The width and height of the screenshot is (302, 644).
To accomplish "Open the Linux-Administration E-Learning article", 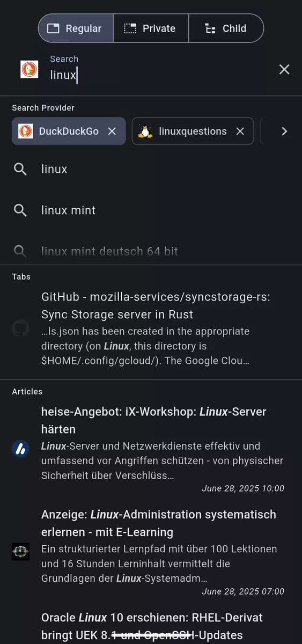I will tap(151, 552).
